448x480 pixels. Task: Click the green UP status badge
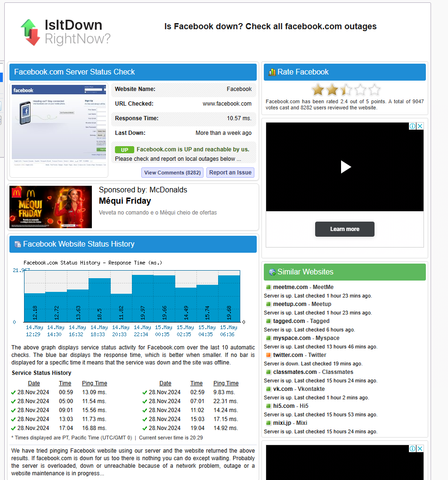click(124, 149)
